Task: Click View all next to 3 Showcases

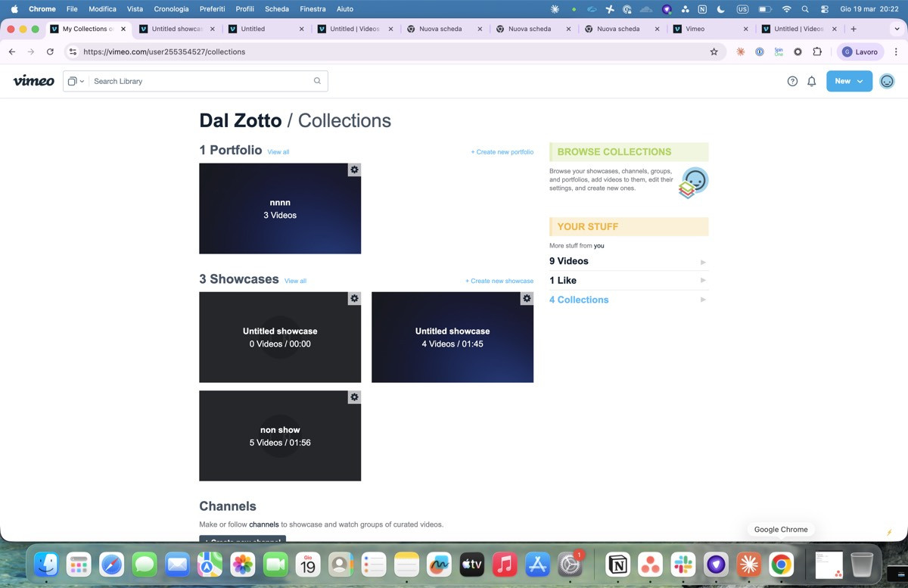Action: click(x=295, y=281)
